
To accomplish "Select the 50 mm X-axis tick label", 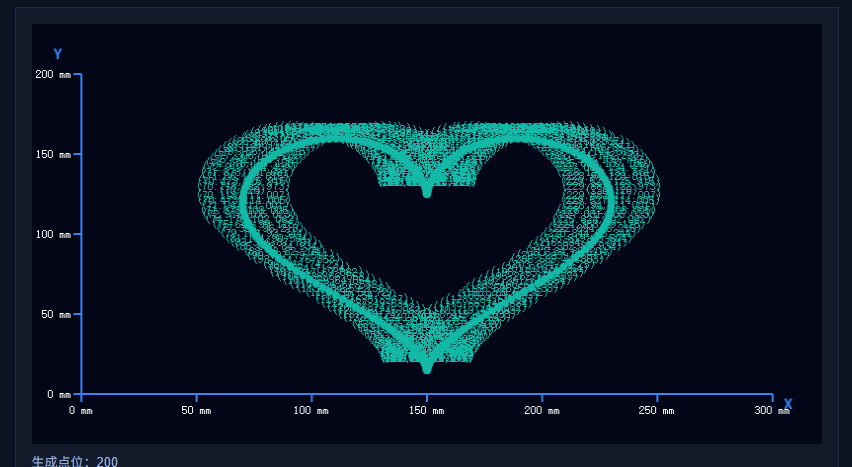I will 196,411.
